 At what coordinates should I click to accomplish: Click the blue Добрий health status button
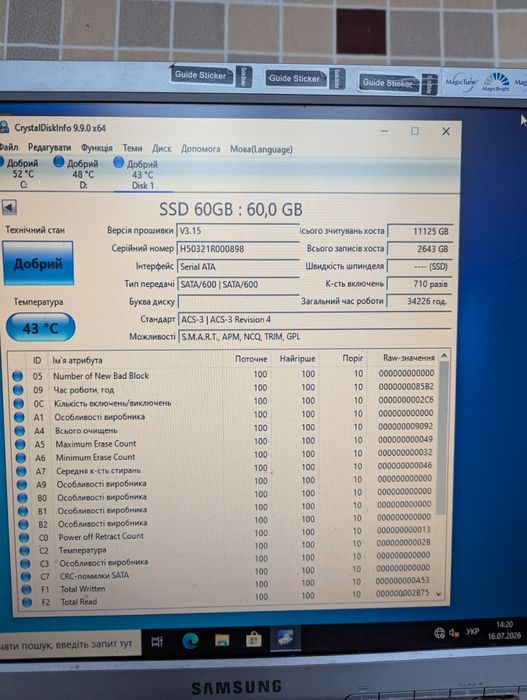(x=38, y=263)
